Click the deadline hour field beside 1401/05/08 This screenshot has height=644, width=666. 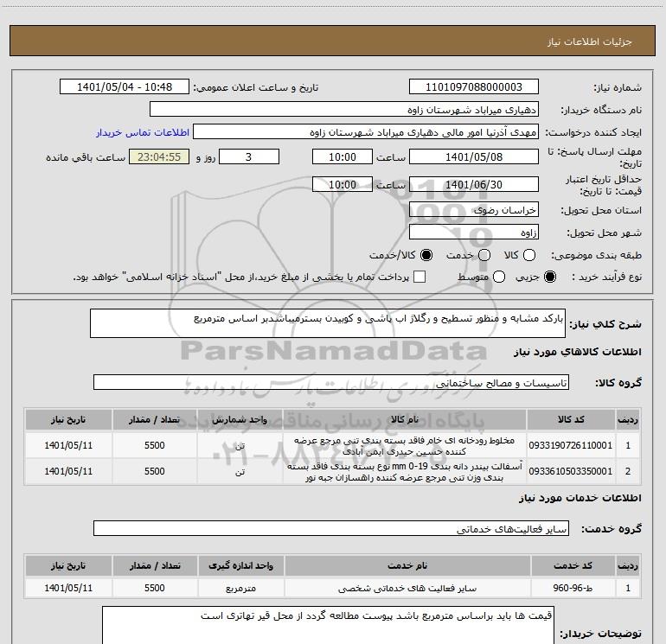click(x=343, y=156)
